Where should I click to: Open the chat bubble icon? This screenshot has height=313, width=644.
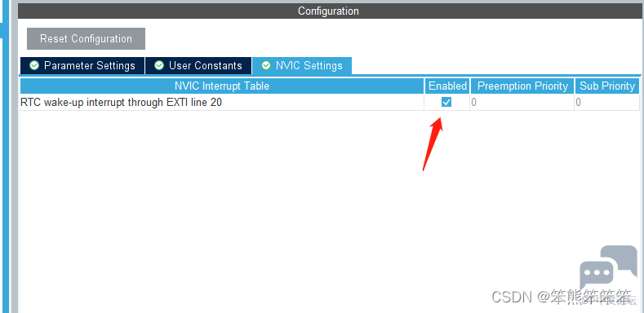coord(608,267)
